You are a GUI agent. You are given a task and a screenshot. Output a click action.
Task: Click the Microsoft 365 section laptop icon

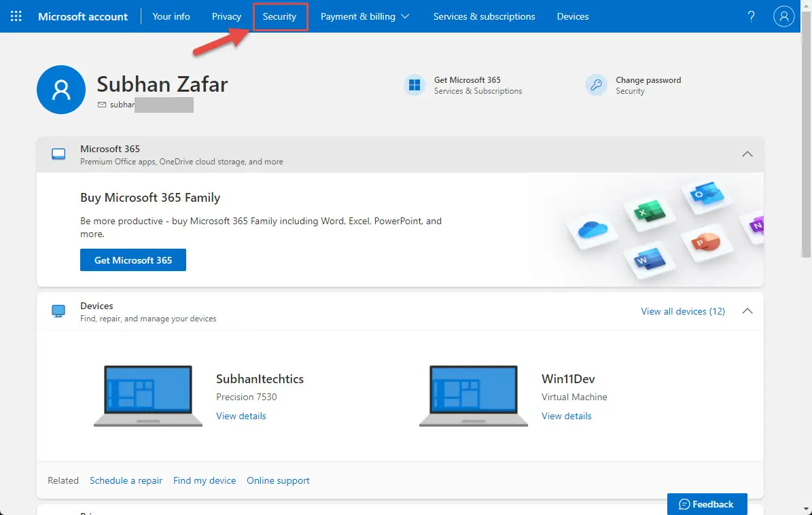58,154
